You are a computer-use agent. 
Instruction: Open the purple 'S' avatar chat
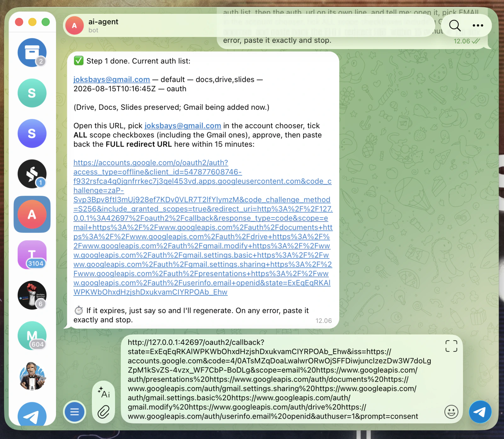[32, 133]
